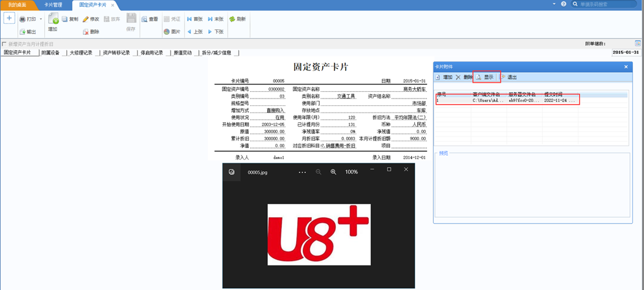Image resolution: width=644 pixels, height=290 pixels.
Task: Select the 固定资产卡片 sub-tab
Action: pyautogui.click(x=17, y=53)
